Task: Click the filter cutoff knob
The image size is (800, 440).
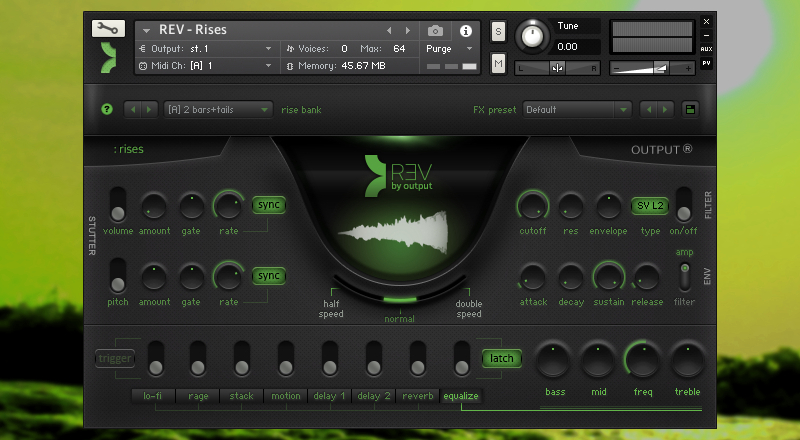Action: click(x=533, y=206)
